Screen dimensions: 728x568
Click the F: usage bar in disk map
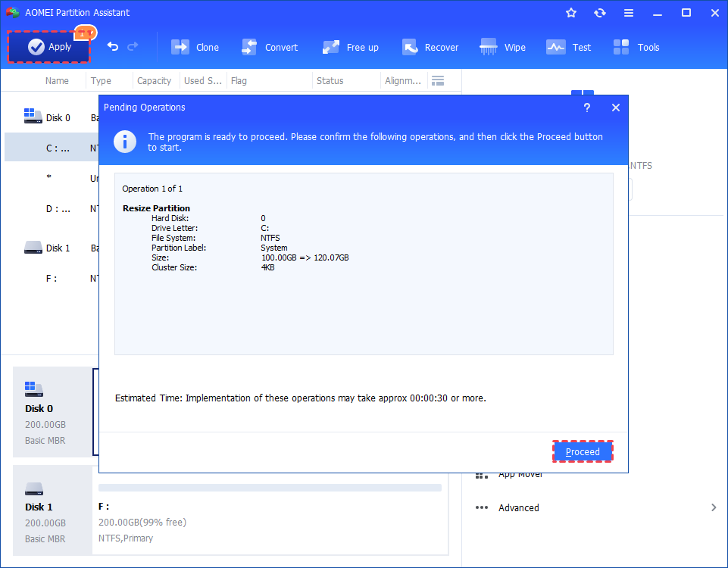click(x=270, y=488)
